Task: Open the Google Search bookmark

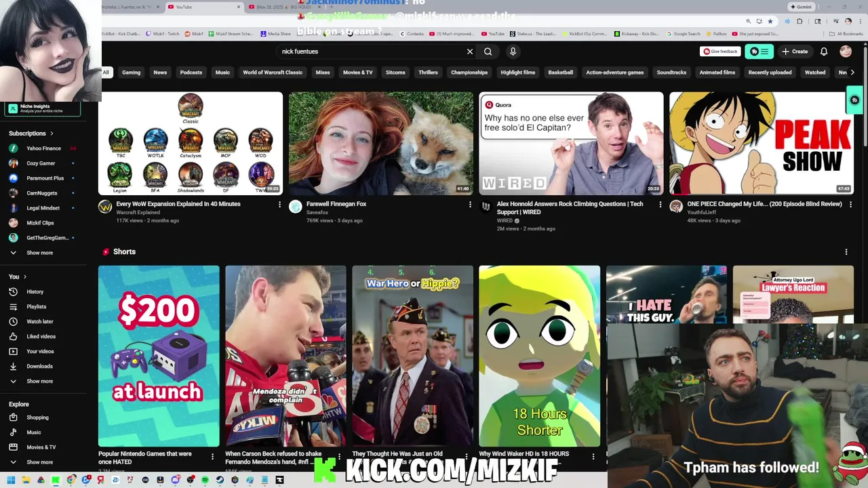Action: [x=684, y=33]
